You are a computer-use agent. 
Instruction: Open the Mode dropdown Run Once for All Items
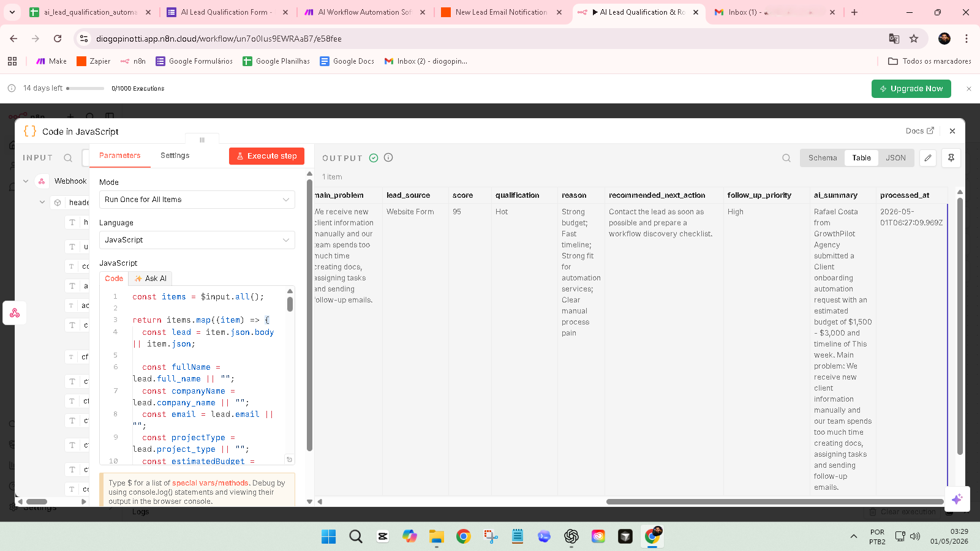click(x=197, y=200)
